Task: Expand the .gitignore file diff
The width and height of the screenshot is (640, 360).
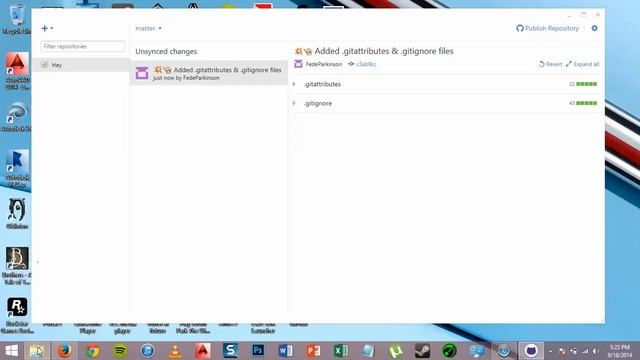Action: tap(294, 103)
